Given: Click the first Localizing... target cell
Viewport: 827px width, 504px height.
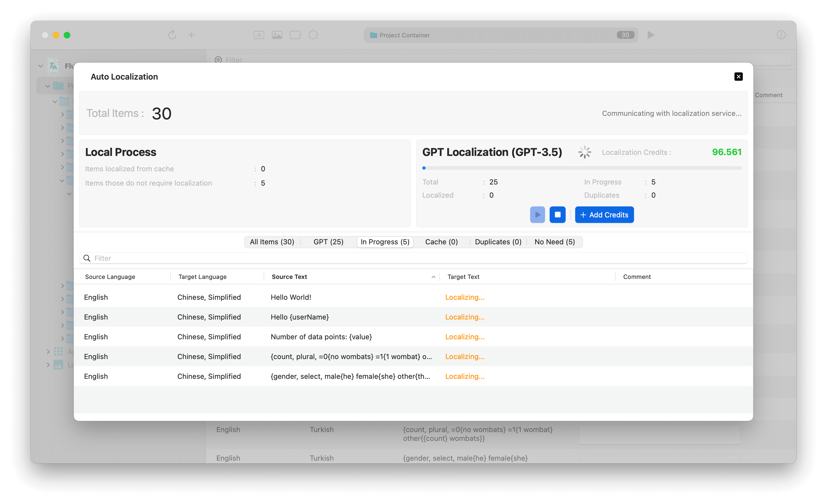Looking at the screenshot, I should (x=465, y=297).
